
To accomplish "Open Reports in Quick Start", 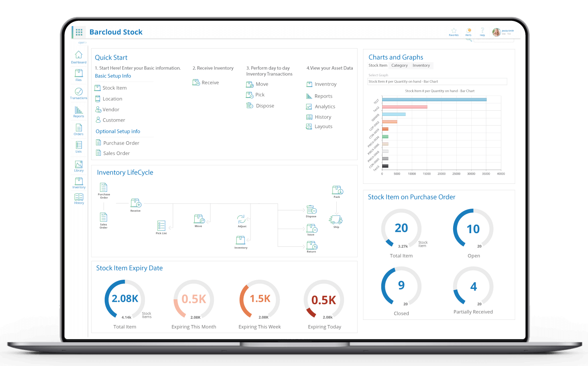I will coord(319,96).
